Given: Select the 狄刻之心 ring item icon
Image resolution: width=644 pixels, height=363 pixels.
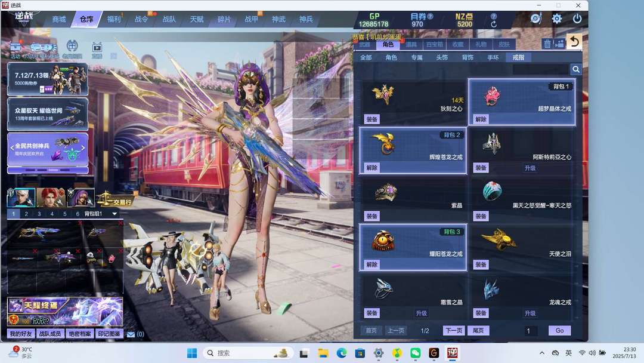Looking at the screenshot, I should (x=383, y=94).
